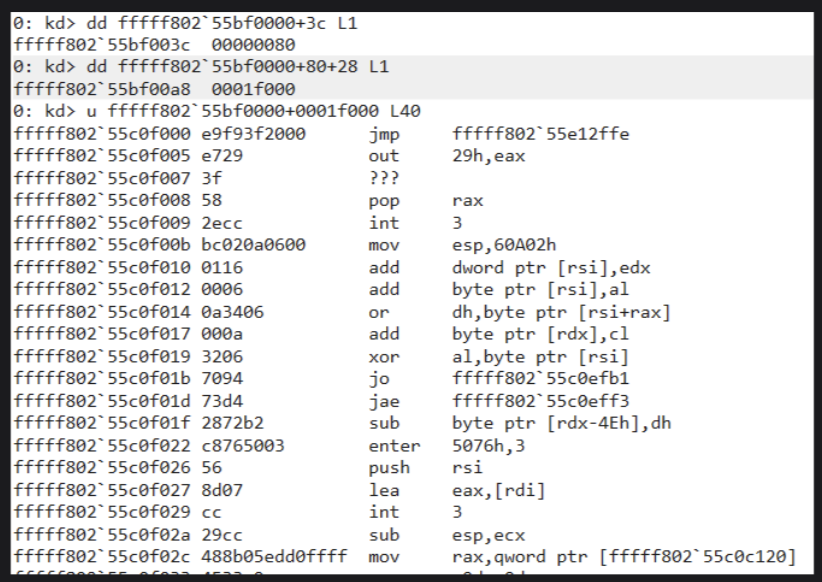Screen dimensions: 822x582
Task: Click the out mnemonic
Action: pos(381,158)
